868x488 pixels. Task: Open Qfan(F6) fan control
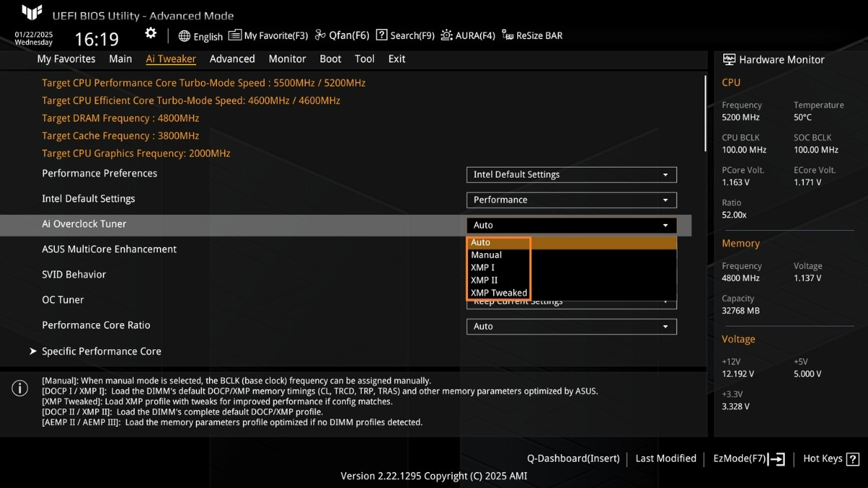(x=342, y=35)
